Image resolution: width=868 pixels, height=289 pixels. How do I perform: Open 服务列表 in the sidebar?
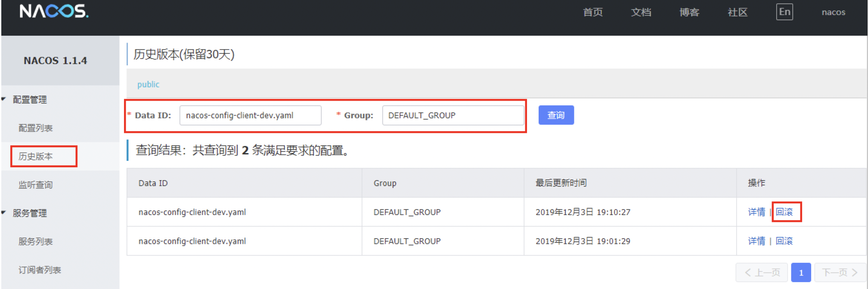click(x=35, y=242)
